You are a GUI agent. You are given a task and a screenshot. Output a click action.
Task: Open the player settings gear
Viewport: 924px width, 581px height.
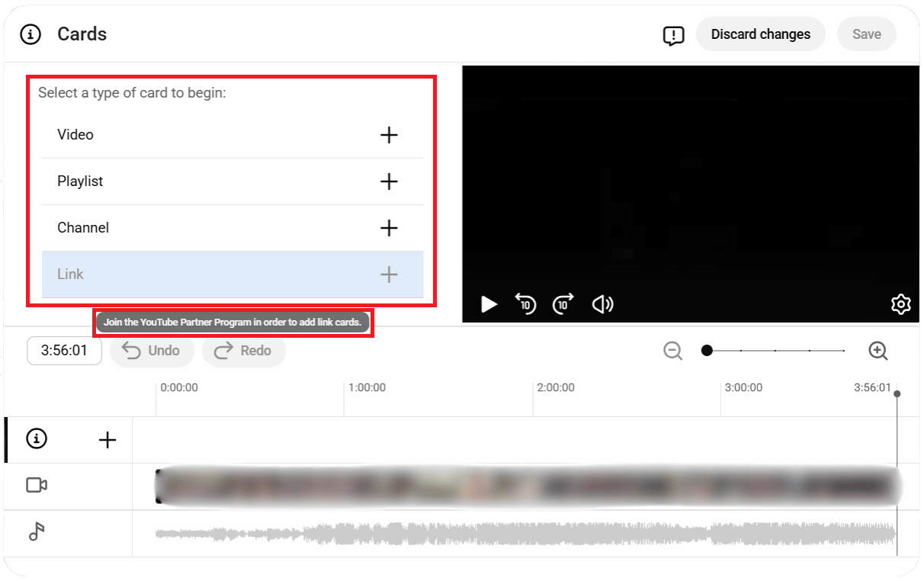click(x=901, y=304)
